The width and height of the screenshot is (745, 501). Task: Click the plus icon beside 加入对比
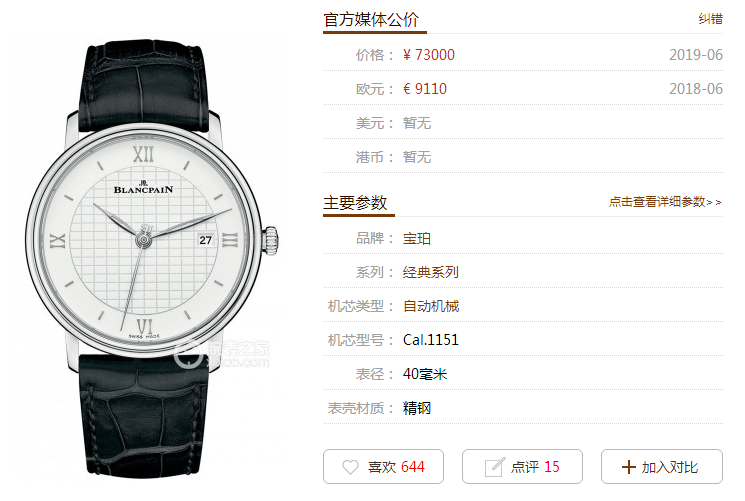point(629,467)
